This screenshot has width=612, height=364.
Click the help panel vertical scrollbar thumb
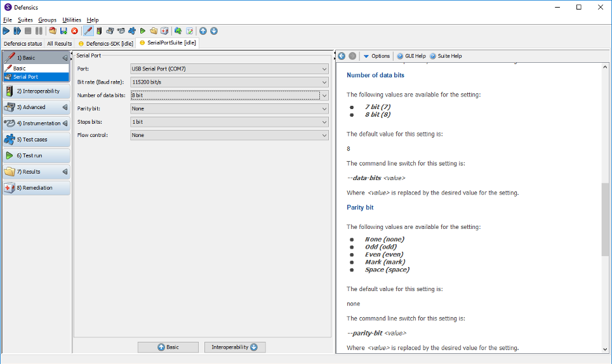click(x=605, y=219)
